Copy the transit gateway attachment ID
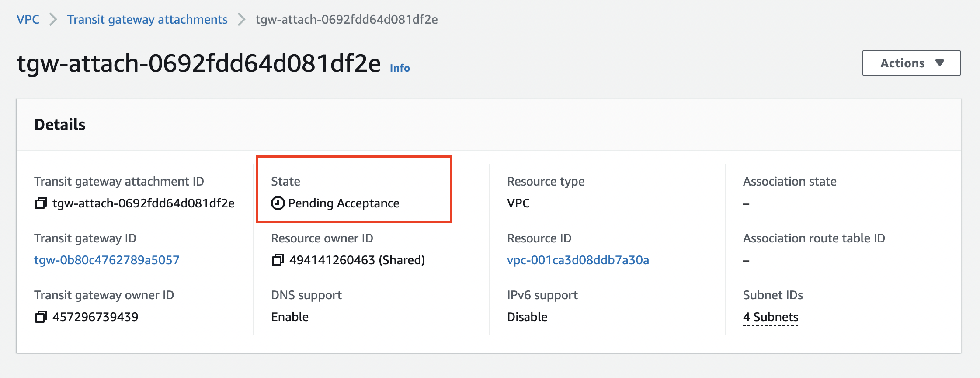 point(41,203)
